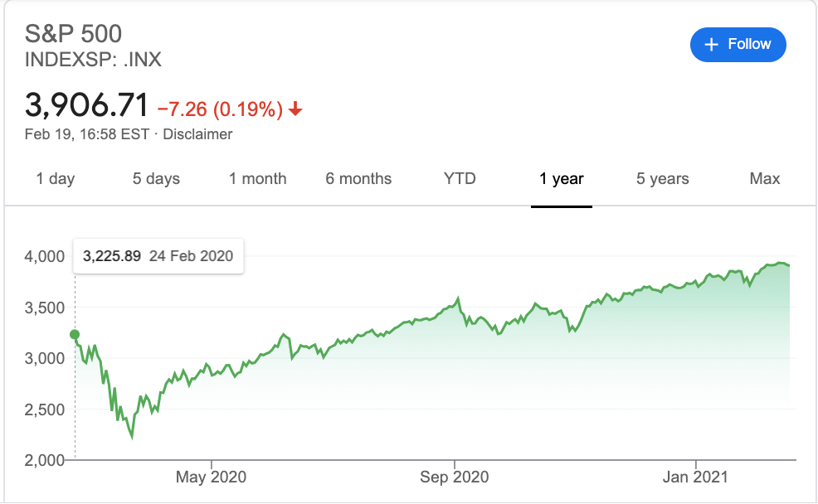
Task: Open the 5 years chart tab
Action: pos(663,178)
